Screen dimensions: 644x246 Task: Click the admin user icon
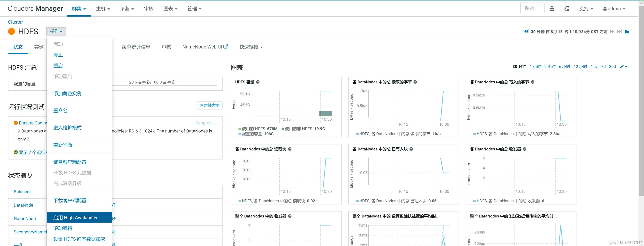pyautogui.click(x=605, y=9)
